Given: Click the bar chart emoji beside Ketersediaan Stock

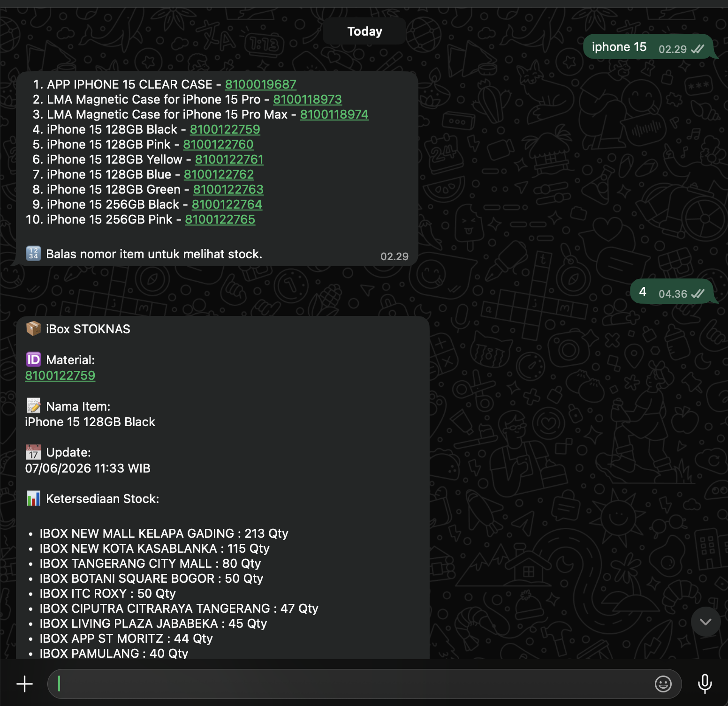Looking at the screenshot, I should click(33, 498).
